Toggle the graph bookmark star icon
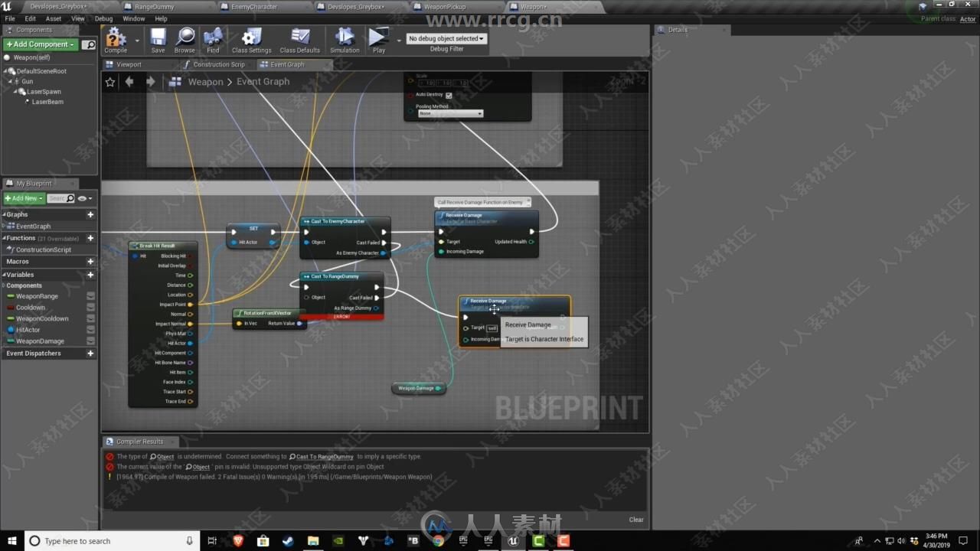Viewport: 980px width, 551px height. (x=110, y=82)
